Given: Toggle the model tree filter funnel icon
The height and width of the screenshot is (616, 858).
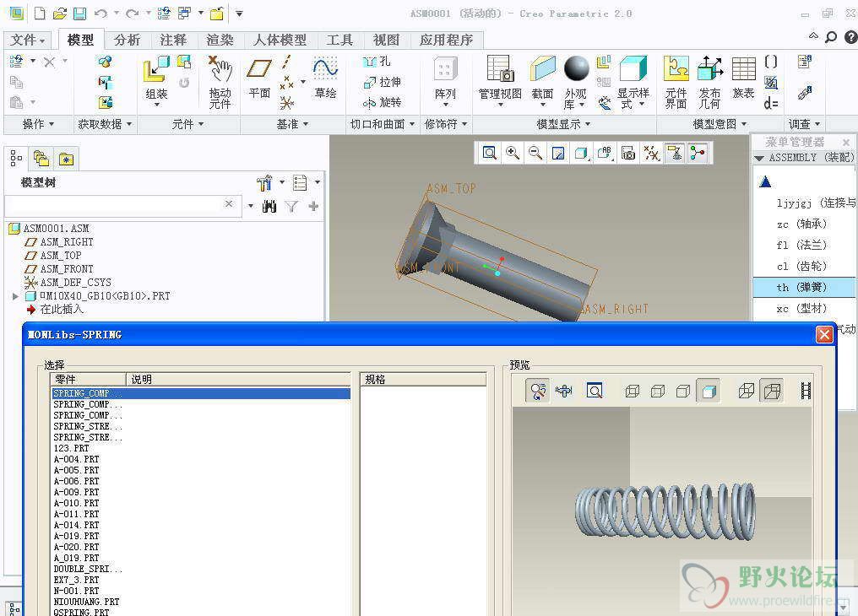Looking at the screenshot, I should 291,207.
